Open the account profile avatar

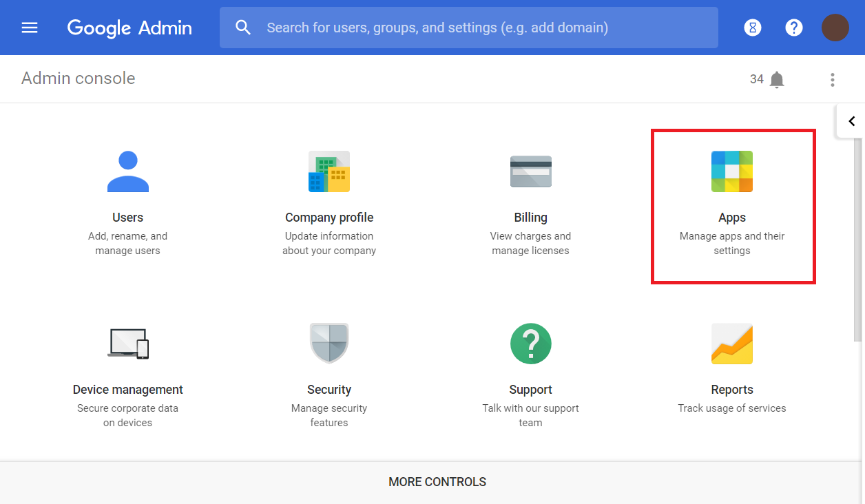835,28
